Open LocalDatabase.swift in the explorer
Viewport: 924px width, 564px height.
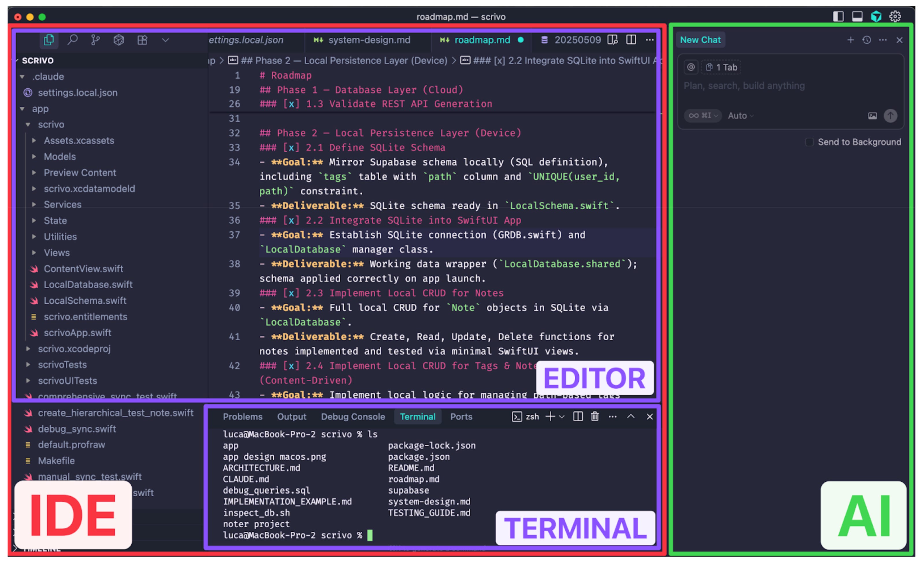click(x=88, y=284)
